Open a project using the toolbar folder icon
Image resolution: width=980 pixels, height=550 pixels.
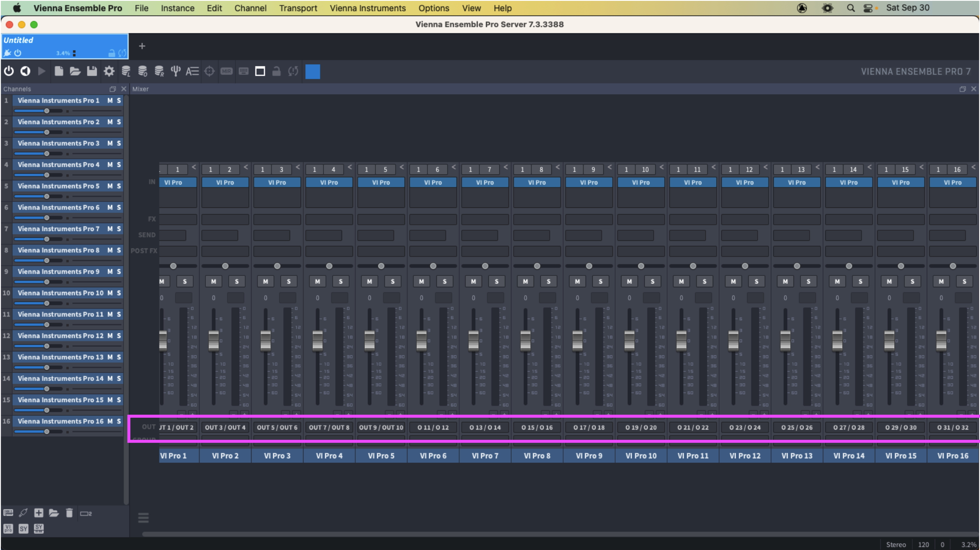tap(75, 71)
